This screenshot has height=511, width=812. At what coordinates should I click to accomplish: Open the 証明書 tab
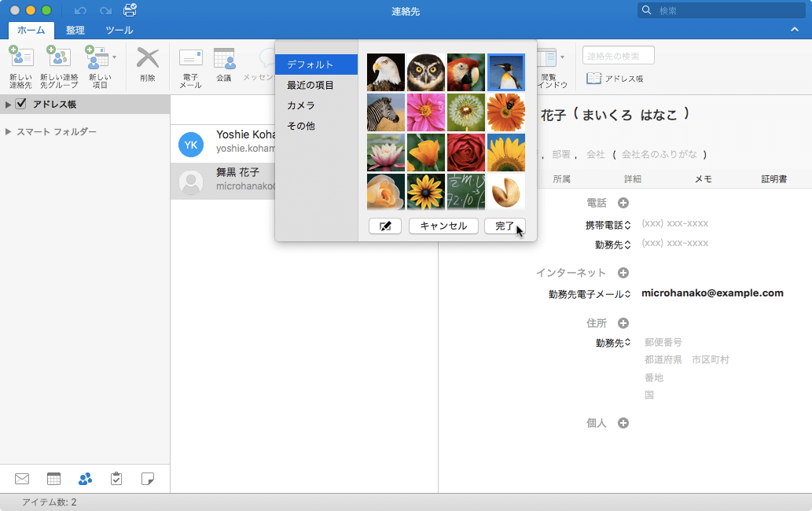click(x=773, y=178)
